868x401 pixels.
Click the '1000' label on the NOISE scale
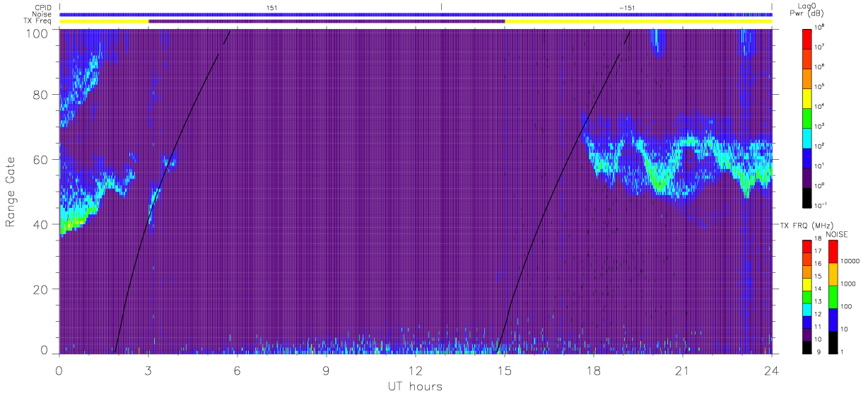click(848, 284)
